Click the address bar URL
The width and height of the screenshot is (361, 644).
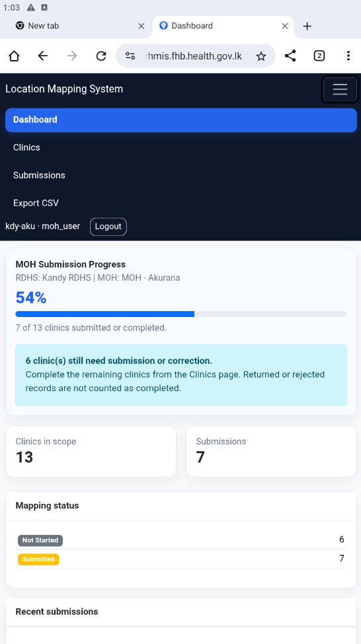point(194,56)
